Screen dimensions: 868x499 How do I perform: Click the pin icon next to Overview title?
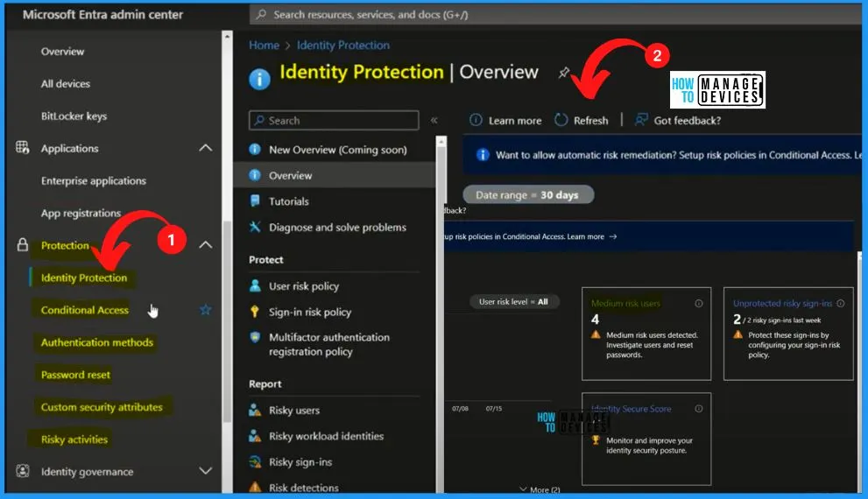563,73
